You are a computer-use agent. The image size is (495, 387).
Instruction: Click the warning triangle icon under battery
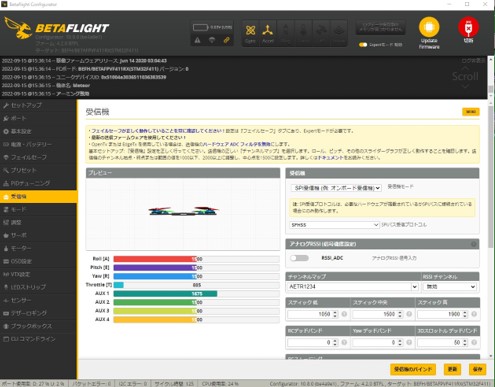pyautogui.click(x=198, y=40)
